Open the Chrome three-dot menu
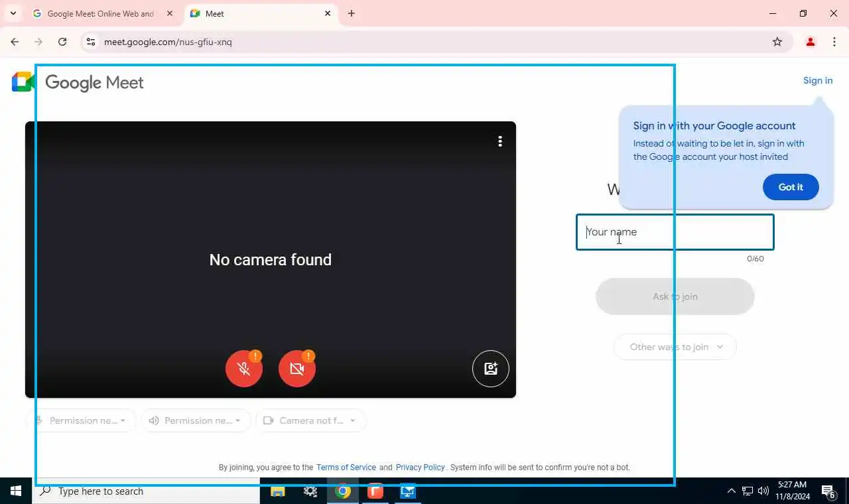Viewport: 849px width, 504px height. pyautogui.click(x=834, y=42)
